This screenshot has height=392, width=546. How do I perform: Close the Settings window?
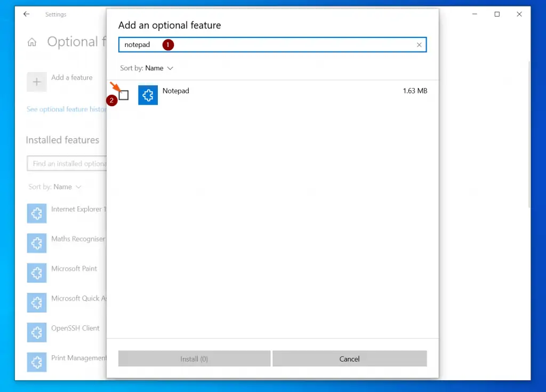pyautogui.click(x=519, y=14)
